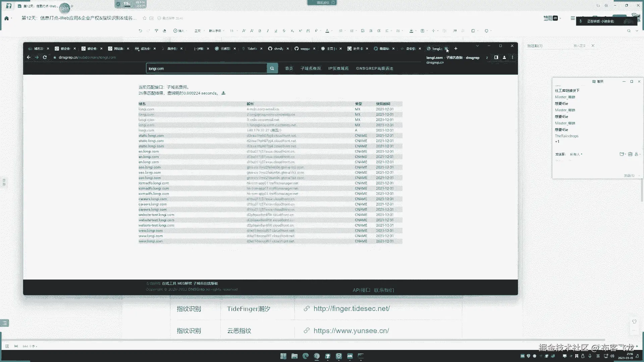Click the font color icon
This screenshot has width=644, height=362.
[x=327, y=31]
